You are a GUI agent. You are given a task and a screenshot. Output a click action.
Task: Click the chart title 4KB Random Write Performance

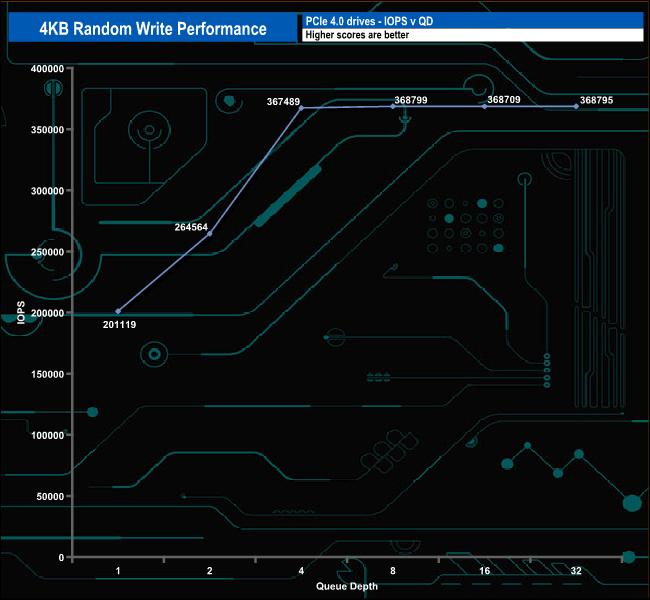tap(153, 29)
